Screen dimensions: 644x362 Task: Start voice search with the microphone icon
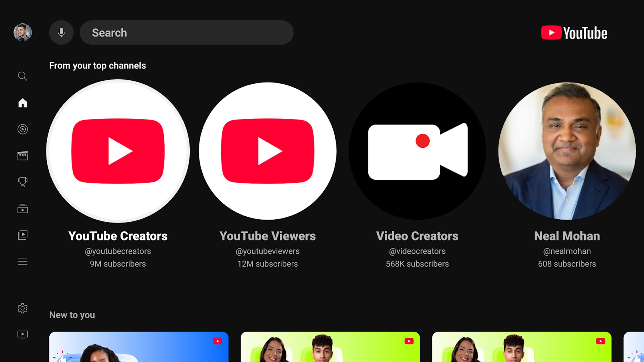[61, 32]
